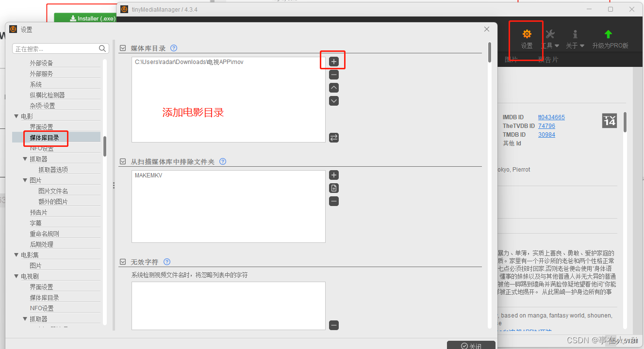Remove invalid character entry with minus icon
This screenshot has width=644, height=349.
333,325
